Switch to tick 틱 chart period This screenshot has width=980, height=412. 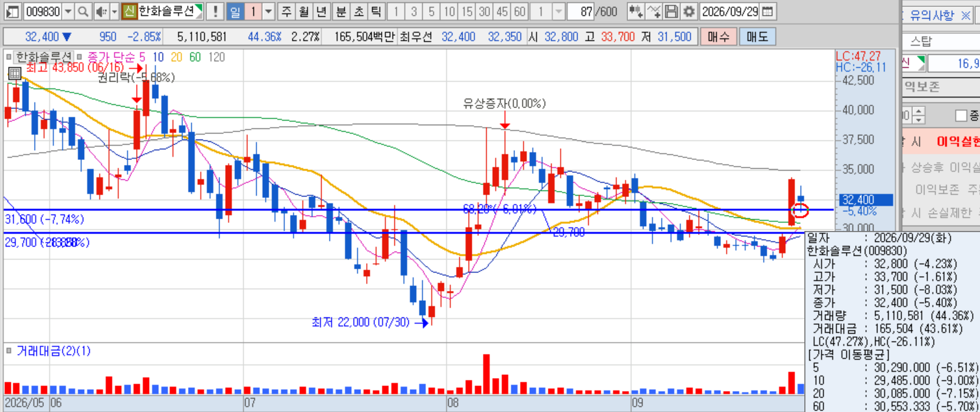pos(376,11)
